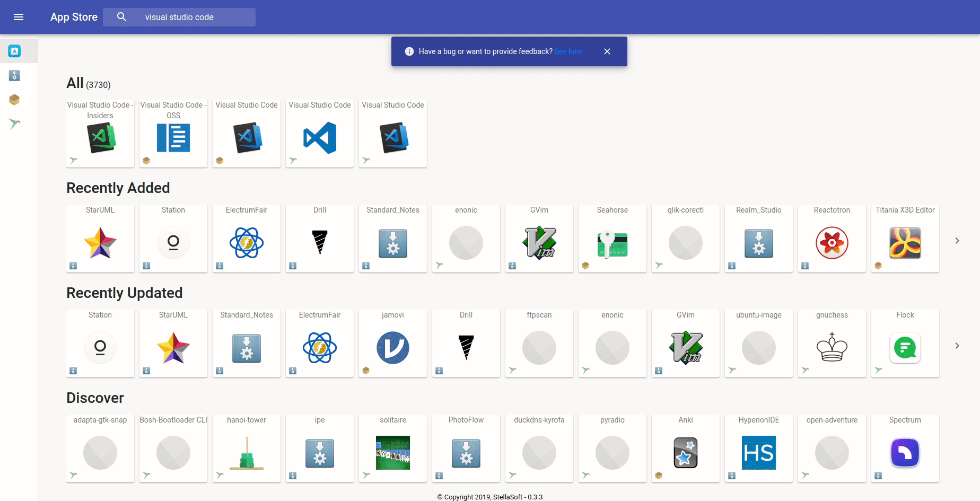Screen dimensions: 980x501
Task: Open the ipe app card
Action: click(x=320, y=449)
